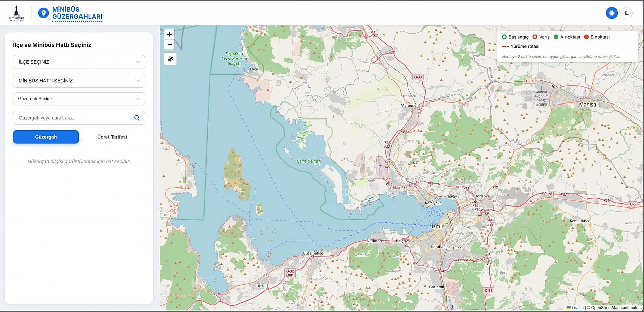Viewport: 644px width, 312px height.
Task: Click the Güzergah veya durak ara field
Action: pyautogui.click(x=73, y=118)
